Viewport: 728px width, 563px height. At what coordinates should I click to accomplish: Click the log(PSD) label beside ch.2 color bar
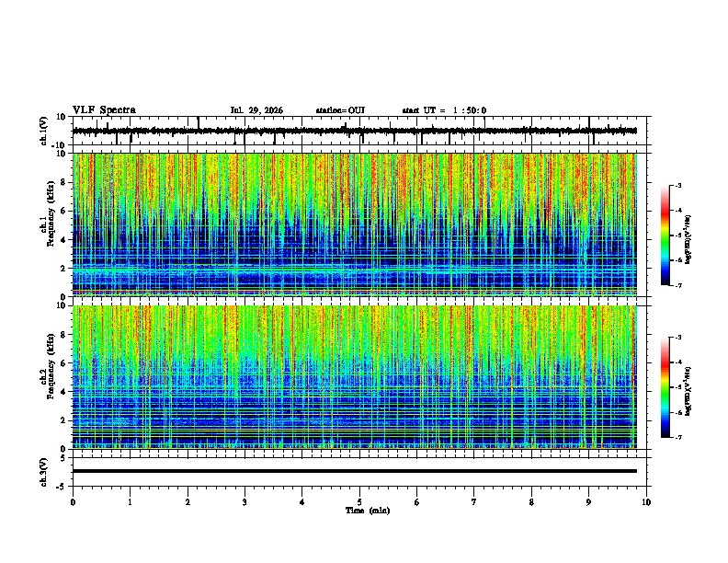click(x=688, y=391)
